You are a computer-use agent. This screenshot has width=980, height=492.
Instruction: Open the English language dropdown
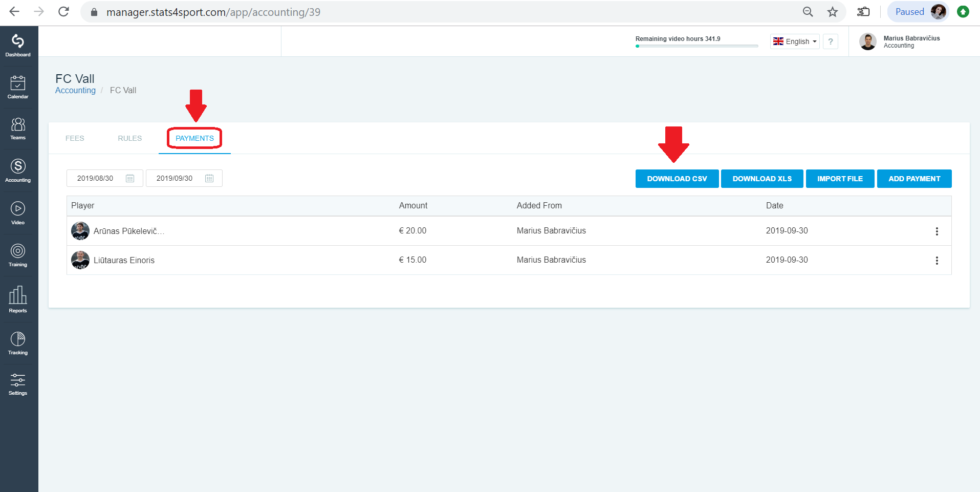(795, 41)
